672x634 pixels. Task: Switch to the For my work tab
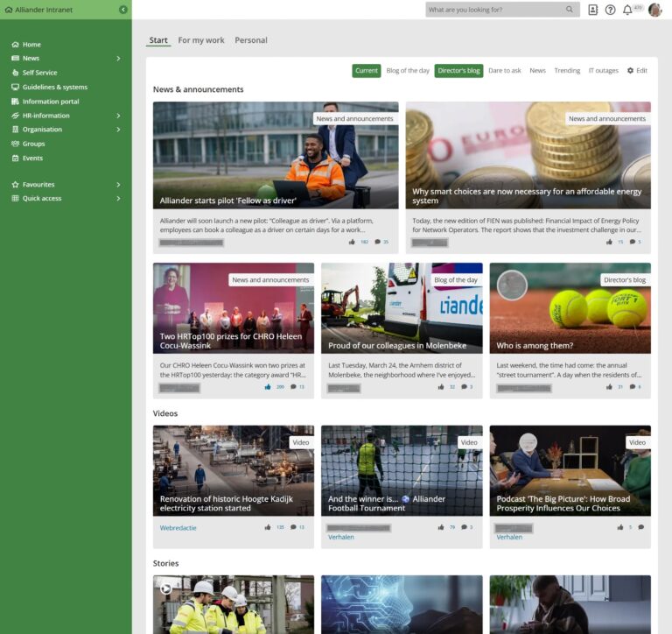pos(201,40)
